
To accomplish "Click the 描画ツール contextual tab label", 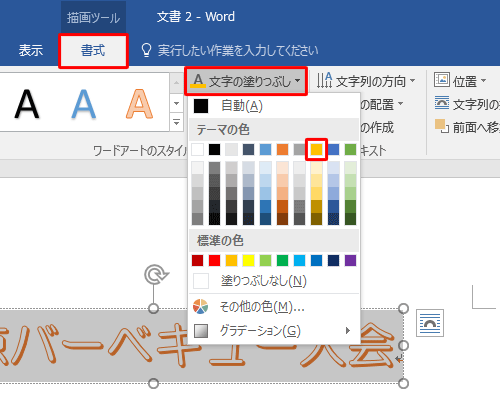I will [93, 17].
